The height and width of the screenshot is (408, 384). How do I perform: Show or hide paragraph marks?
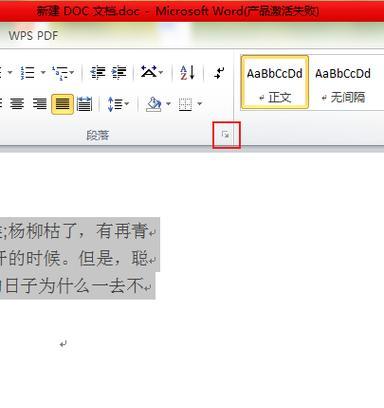[x=219, y=73]
